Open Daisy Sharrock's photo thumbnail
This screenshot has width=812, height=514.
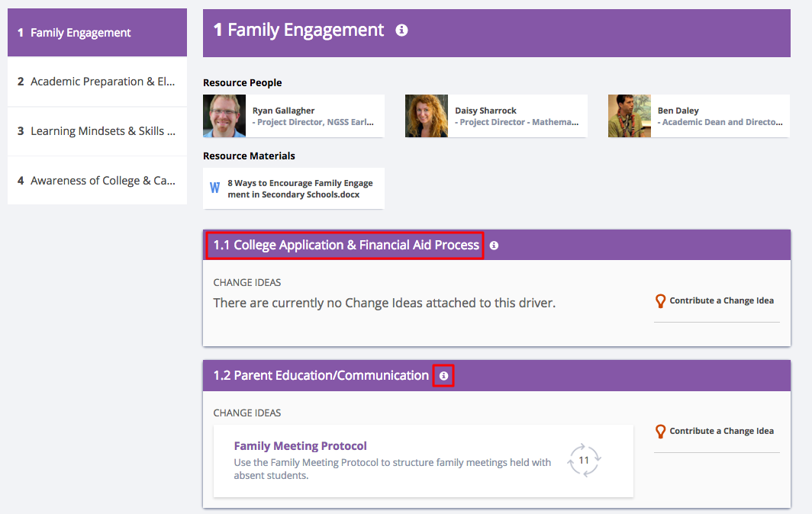(x=426, y=116)
